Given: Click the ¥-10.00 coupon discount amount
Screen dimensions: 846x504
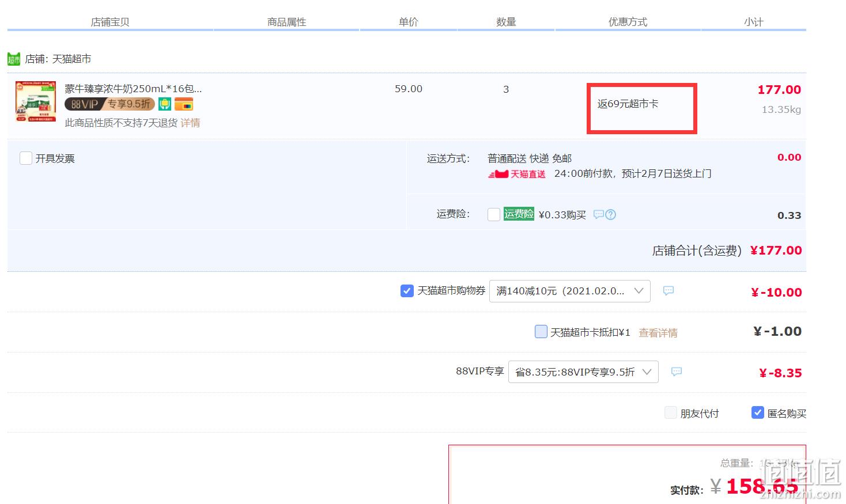Looking at the screenshot, I should point(776,293).
